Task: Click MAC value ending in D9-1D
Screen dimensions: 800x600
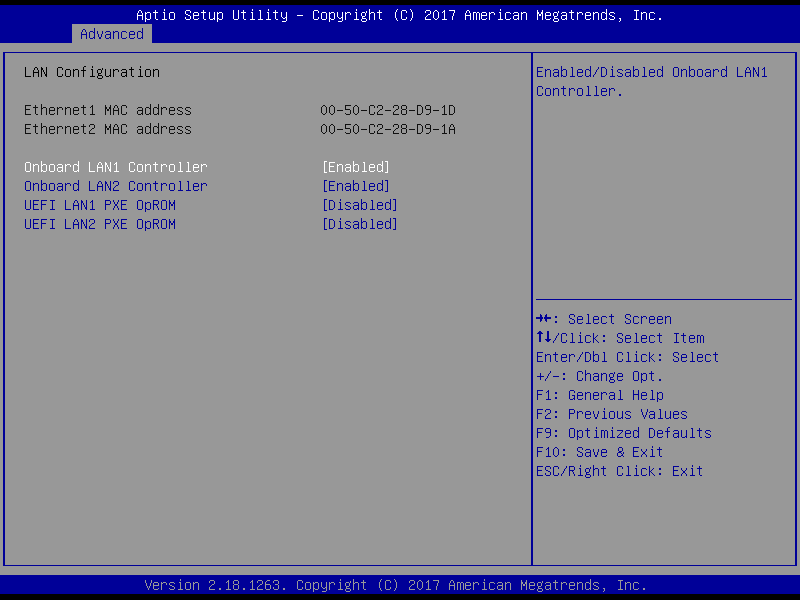Action: [388, 110]
